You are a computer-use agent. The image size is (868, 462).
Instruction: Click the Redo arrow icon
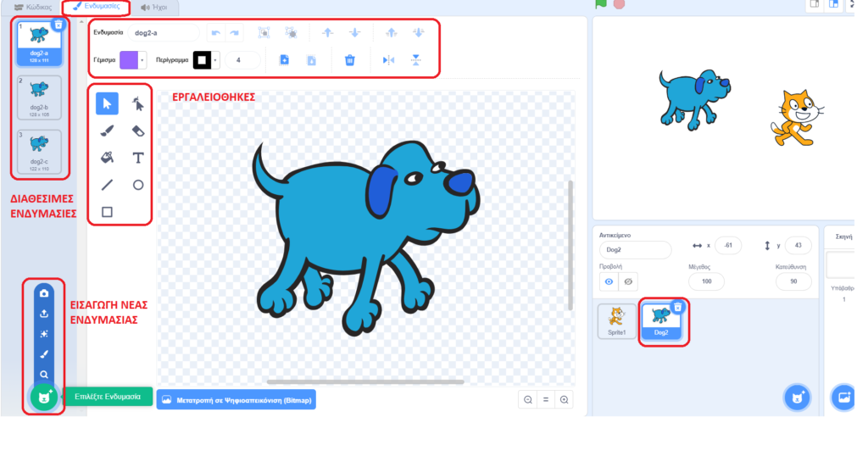[x=235, y=33]
